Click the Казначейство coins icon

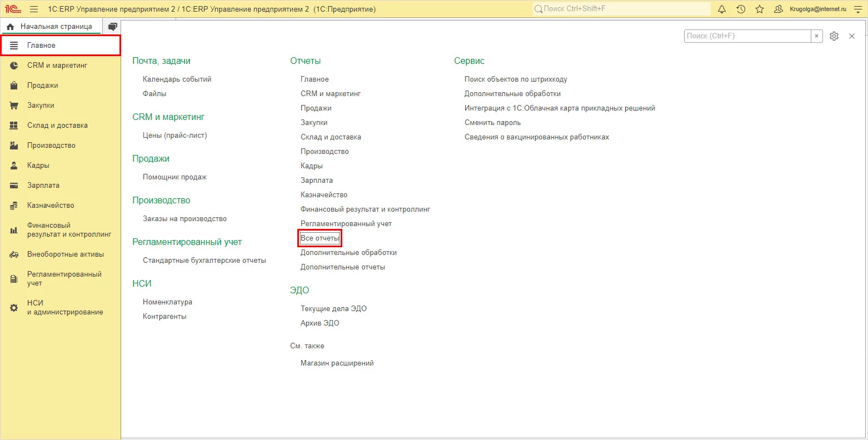tap(14, 206)
